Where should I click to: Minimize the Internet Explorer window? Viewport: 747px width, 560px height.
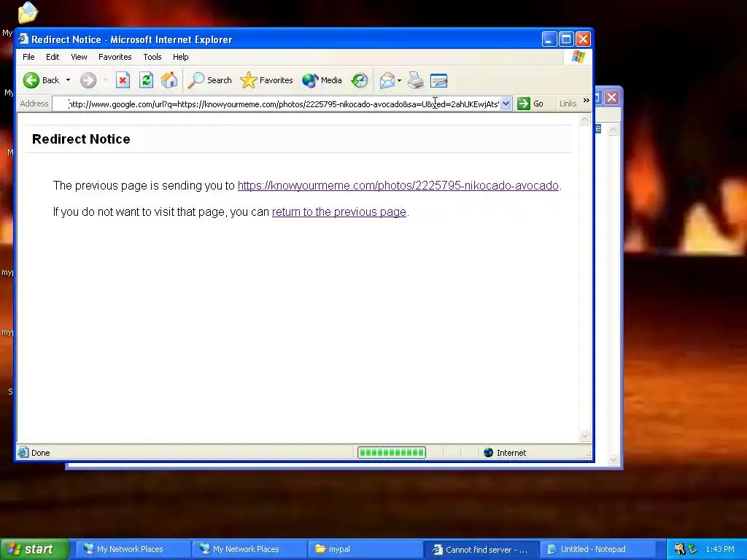[x=549, y=39]
